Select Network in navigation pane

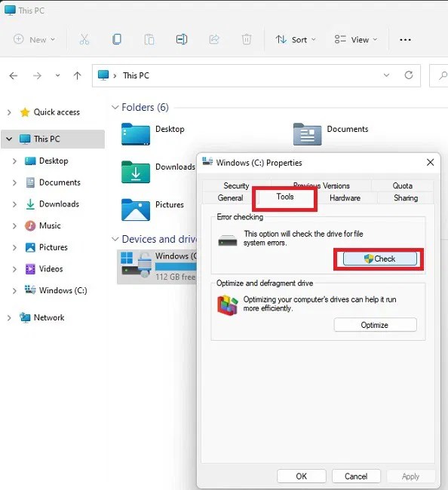pos(41,317)
